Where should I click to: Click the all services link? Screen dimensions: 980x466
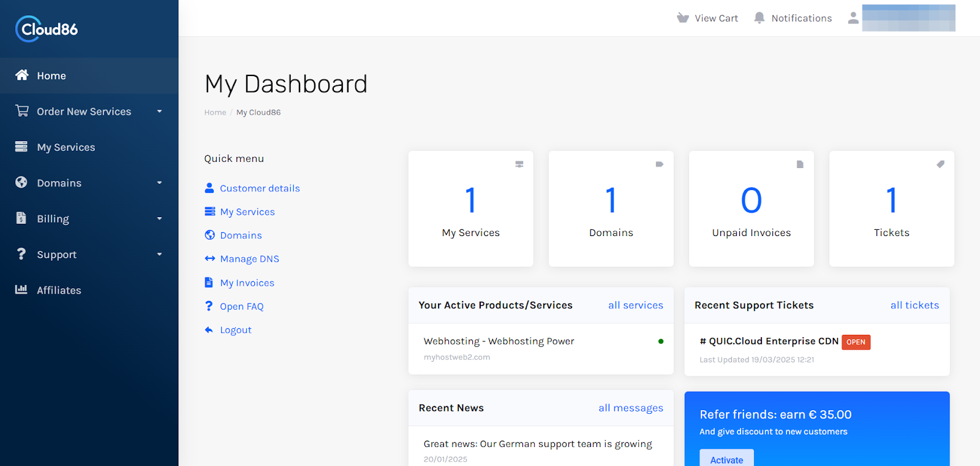click(636, 305)
